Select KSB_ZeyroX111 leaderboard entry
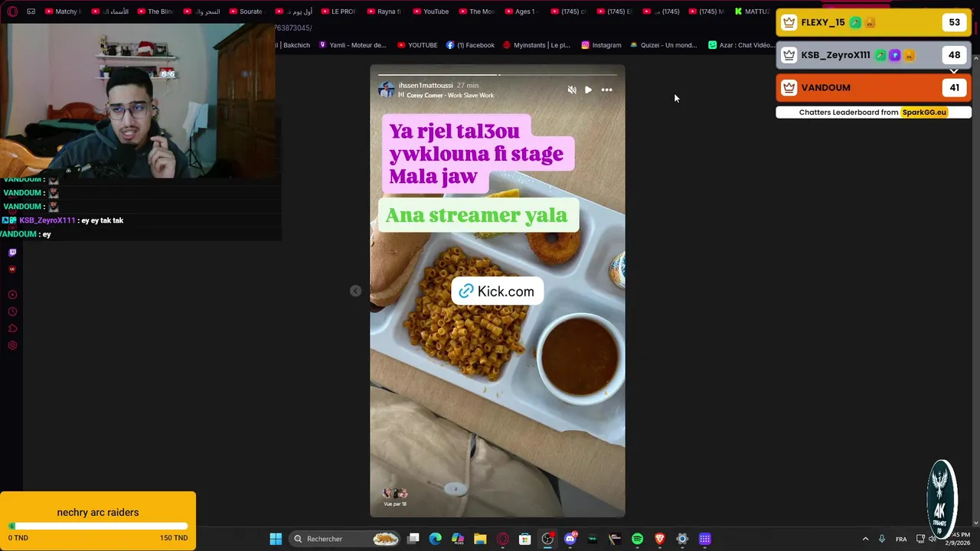980x551 pixels. coord(874,55)
